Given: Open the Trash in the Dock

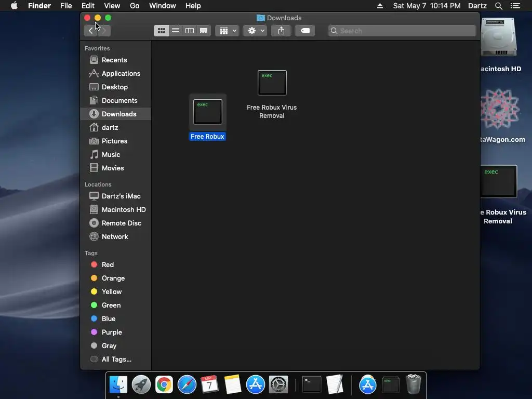Looking at the screenshot, I should 413,385.
